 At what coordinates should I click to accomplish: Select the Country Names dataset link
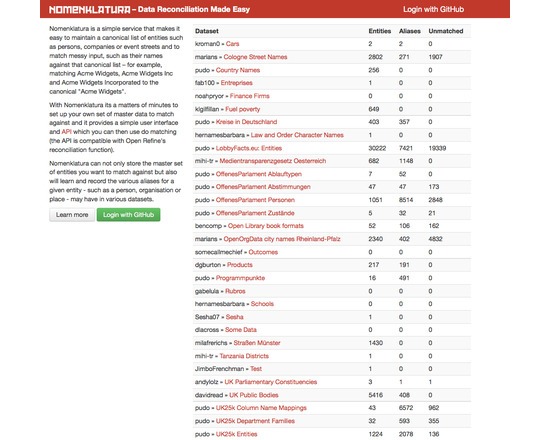tap(238, 70)
